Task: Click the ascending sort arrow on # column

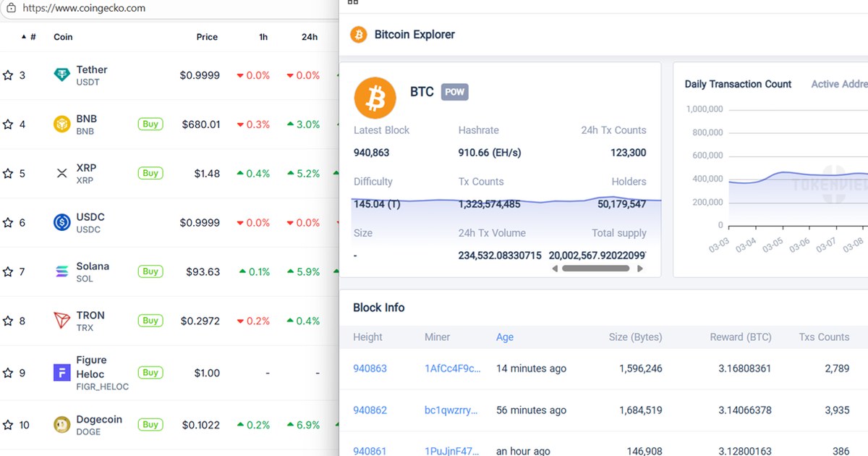Action: point(22,35)
